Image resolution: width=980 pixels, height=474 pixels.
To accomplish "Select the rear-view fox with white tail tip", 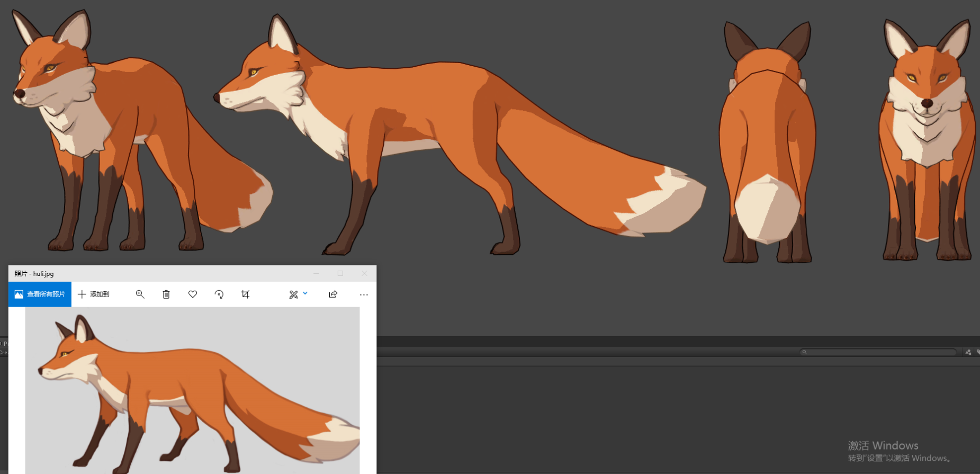I will 767,142.
